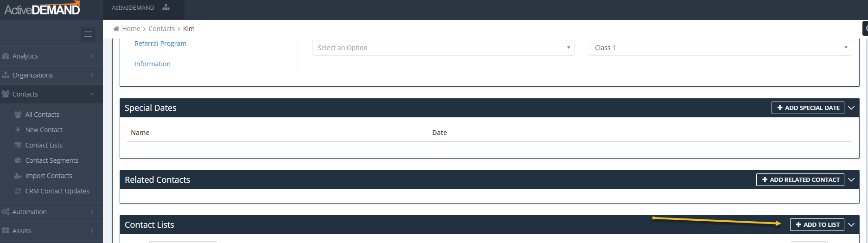
Task: Click the Assets grid icon
Action: pyautogui.click(x=6, y=231)
